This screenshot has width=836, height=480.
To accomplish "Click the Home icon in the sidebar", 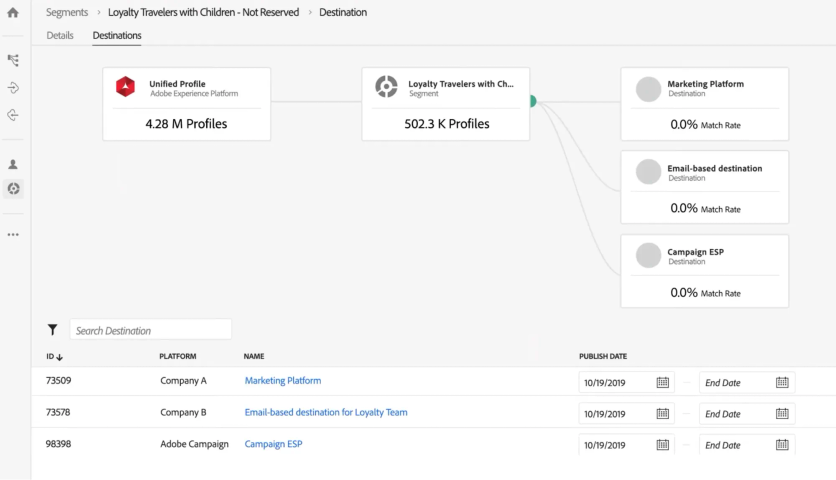I will pos(13,13).
